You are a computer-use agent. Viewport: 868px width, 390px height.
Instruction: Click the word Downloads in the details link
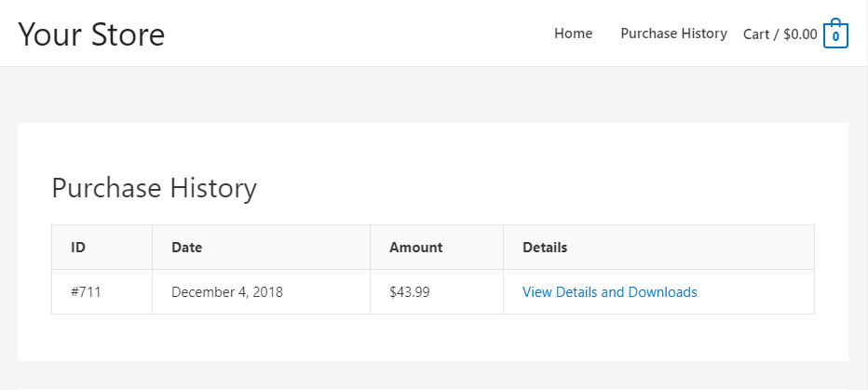point(662,292)
